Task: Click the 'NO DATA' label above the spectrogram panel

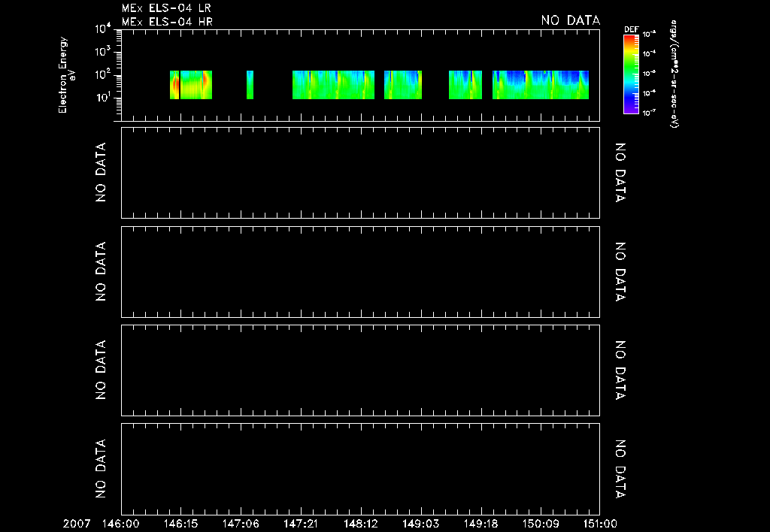Action: [571, 20]
